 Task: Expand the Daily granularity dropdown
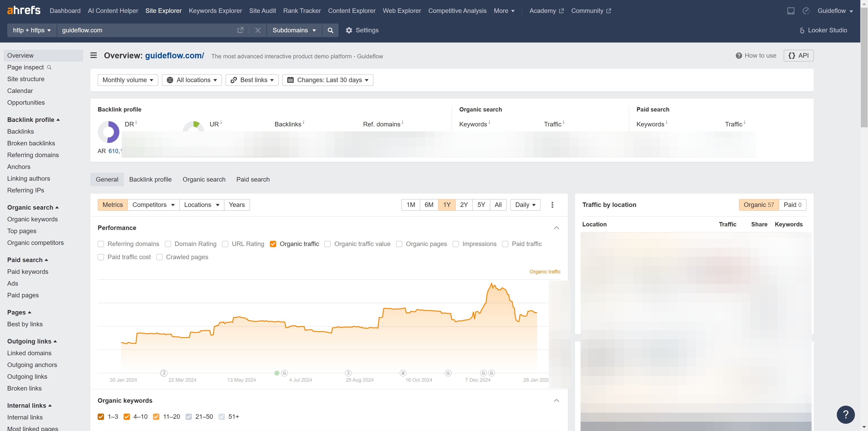tap(525, 205)
